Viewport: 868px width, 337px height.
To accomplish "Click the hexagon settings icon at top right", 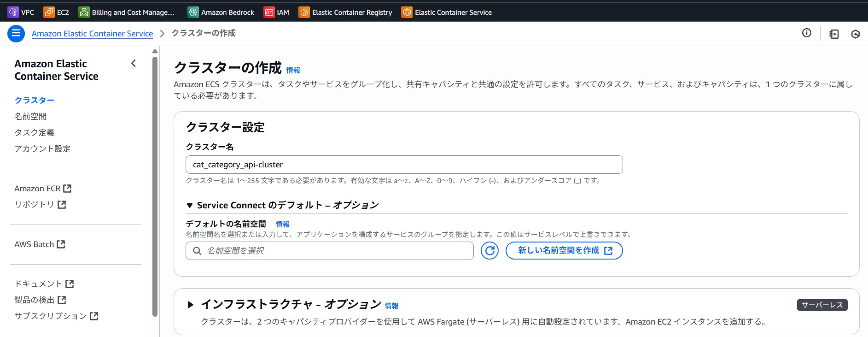I will click(856, 34).
